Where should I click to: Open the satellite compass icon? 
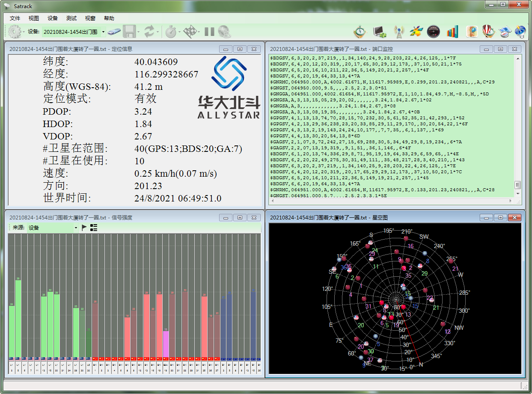[x=505, y=32]
